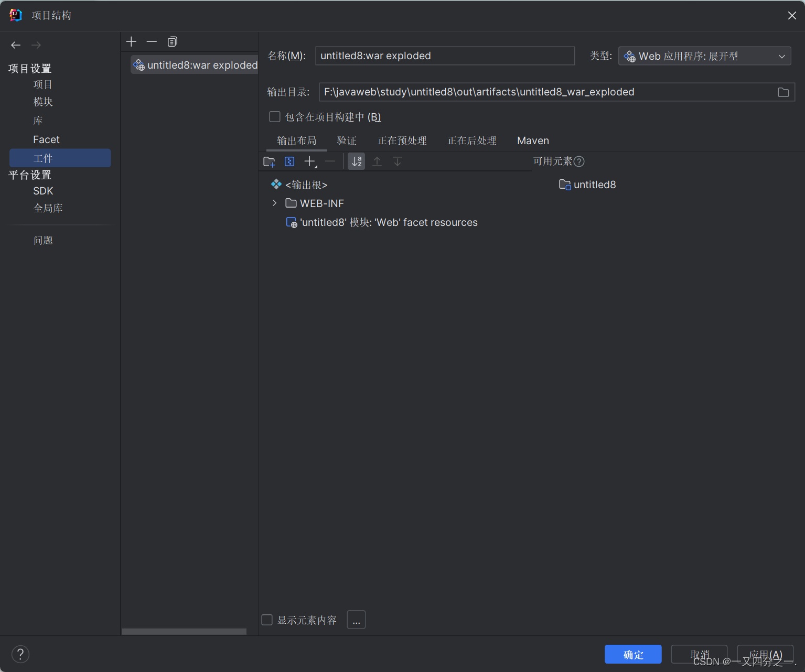Browse for output directory folder
The width and height of the screenshot is (805, 672).
pos(783,92)
